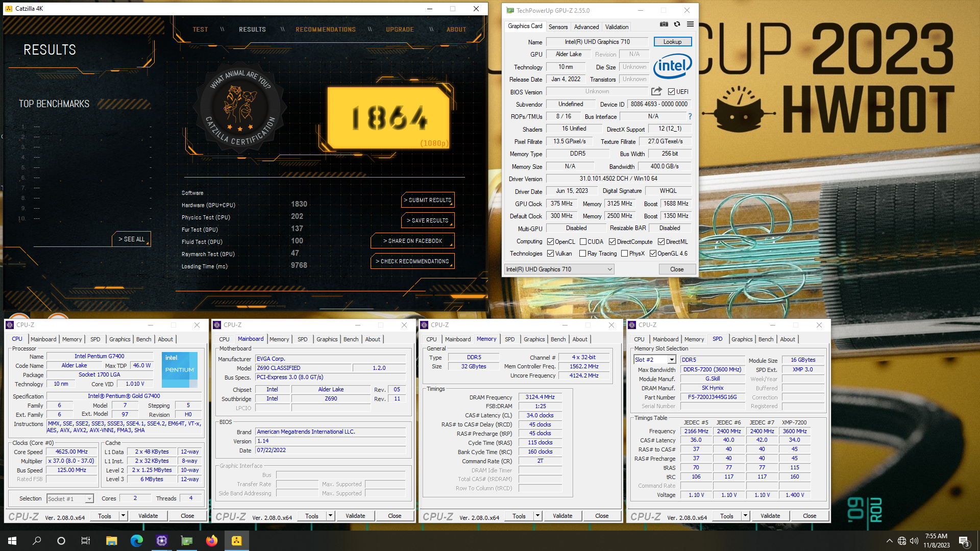This screenshot has height=551, width=980.
Task: Click SEE ALL top benchmarks
Action: point(132,239)
